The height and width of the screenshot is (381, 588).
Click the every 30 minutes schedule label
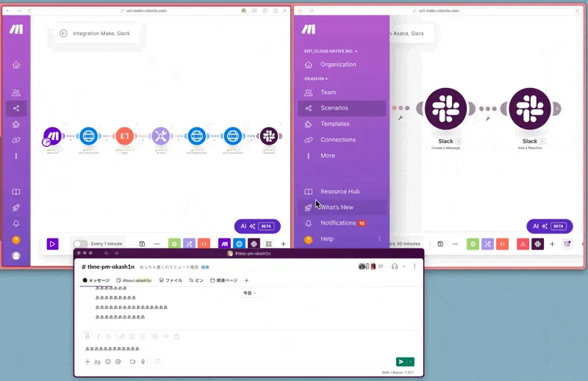405,244
